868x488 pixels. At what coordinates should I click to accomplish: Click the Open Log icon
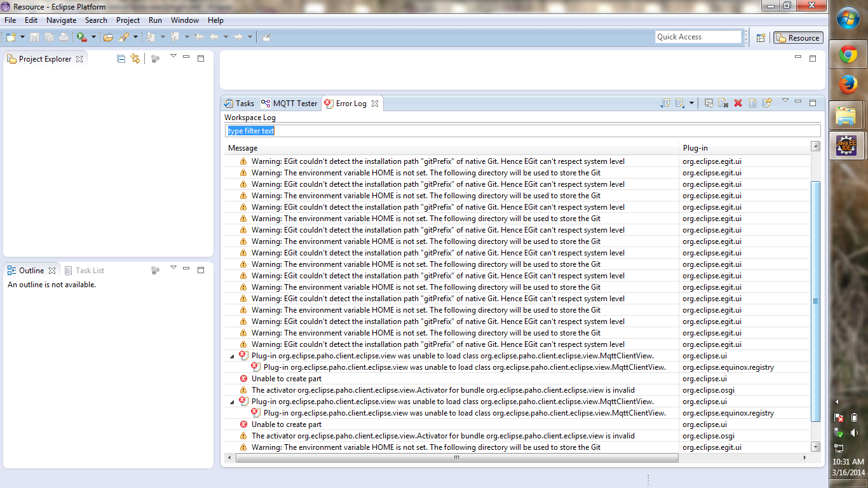(x=752, y=103)
